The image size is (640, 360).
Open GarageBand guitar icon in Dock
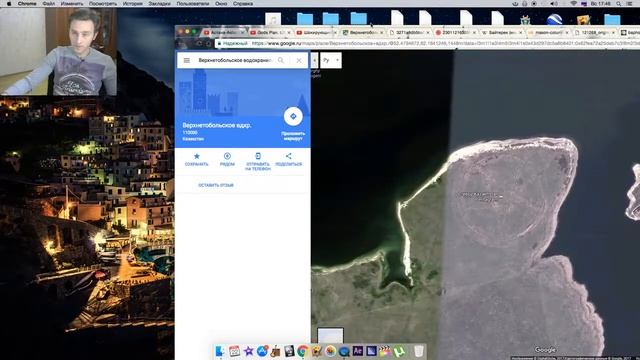[276, 351]
